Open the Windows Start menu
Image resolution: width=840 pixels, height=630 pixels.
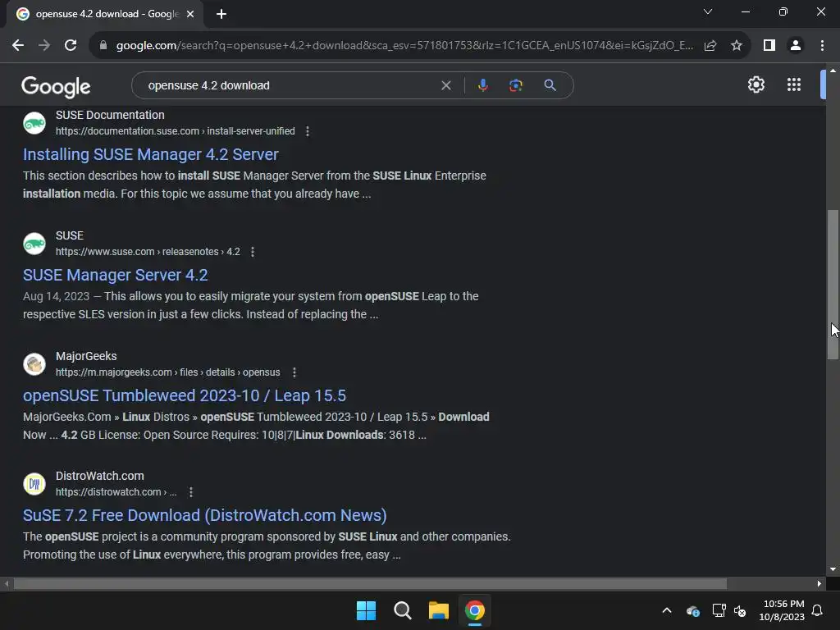click(x=367, y=610)
